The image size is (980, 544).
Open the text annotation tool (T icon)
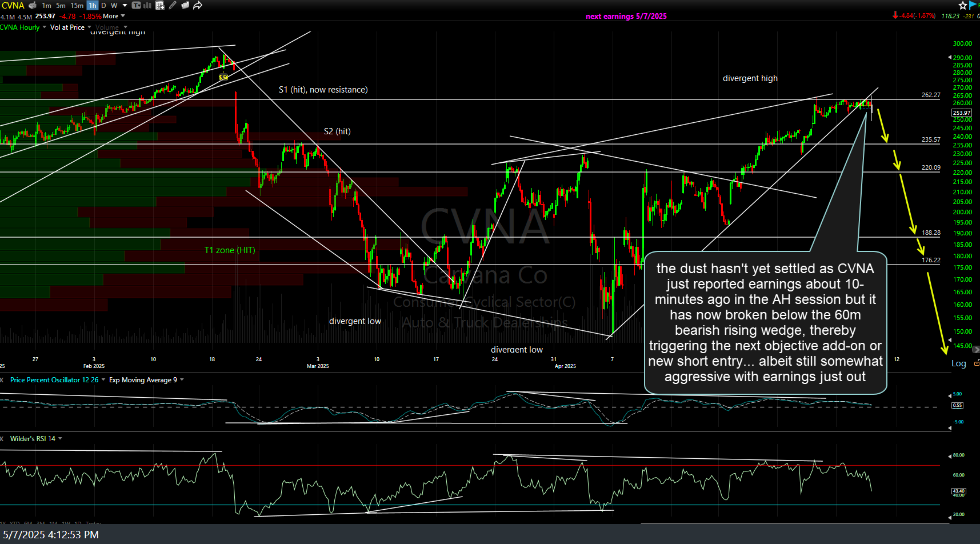click(137, 5)
